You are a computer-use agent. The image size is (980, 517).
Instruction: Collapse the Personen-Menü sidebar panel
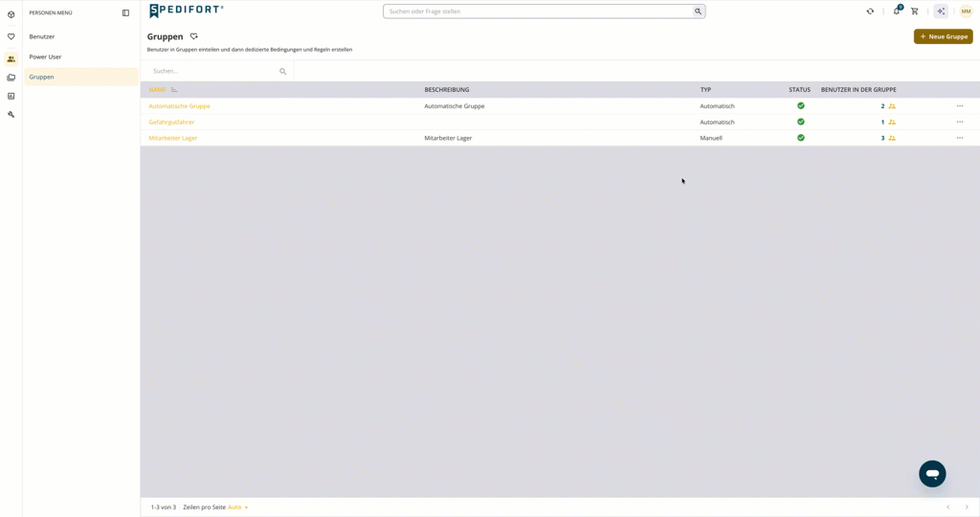tap(125, 12)
